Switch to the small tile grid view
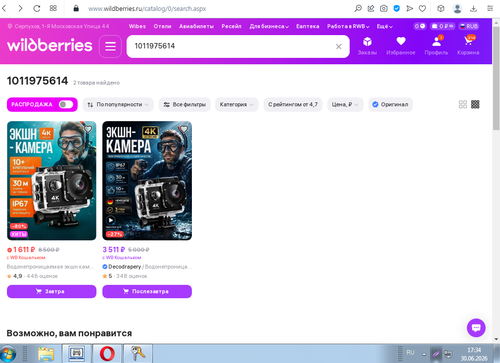The height and width of the screenshot is (363, 500). coord(475,104)
